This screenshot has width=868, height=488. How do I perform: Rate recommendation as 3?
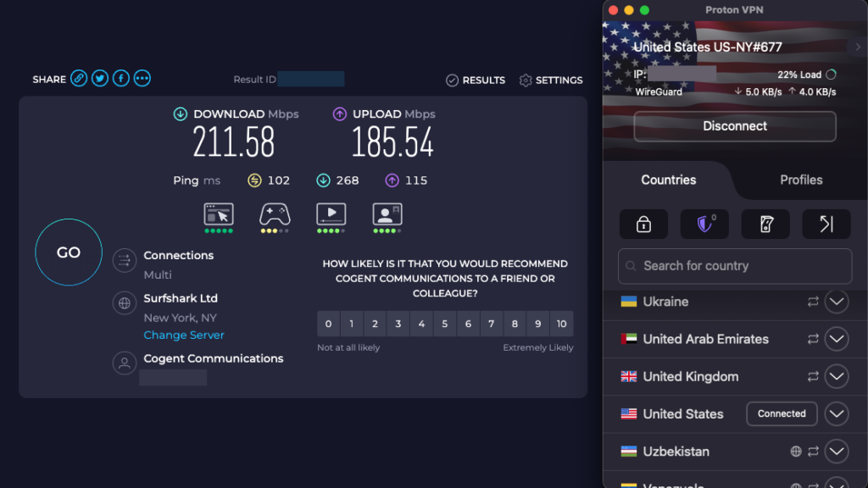point(398,324)
